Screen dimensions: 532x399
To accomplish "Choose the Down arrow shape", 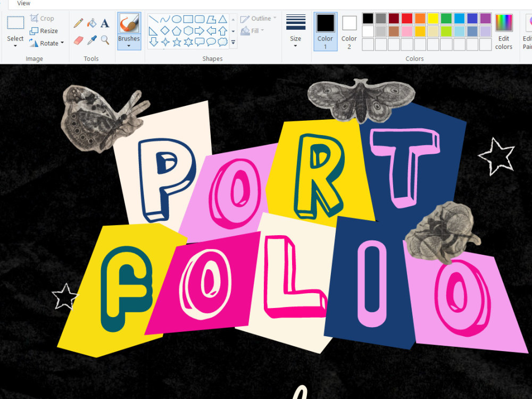I will pyautogui.click(x=153, y=42).
